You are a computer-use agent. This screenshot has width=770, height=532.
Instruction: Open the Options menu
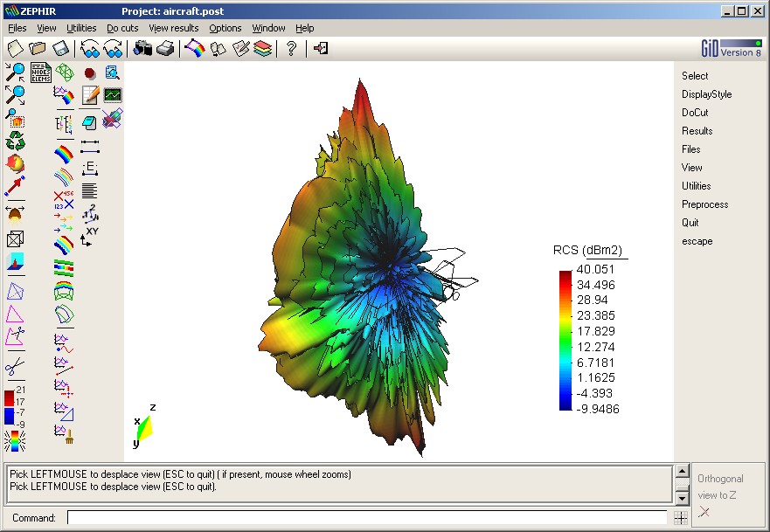coord(225,28)
